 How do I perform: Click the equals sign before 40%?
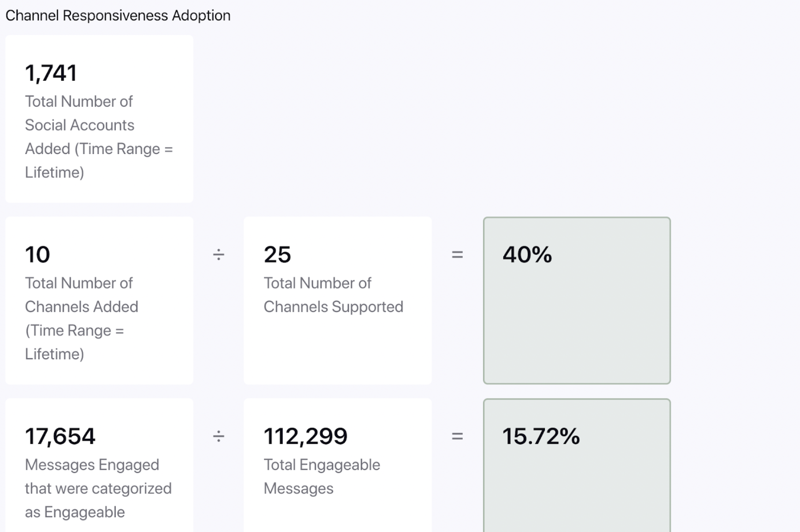click(457, 254)
